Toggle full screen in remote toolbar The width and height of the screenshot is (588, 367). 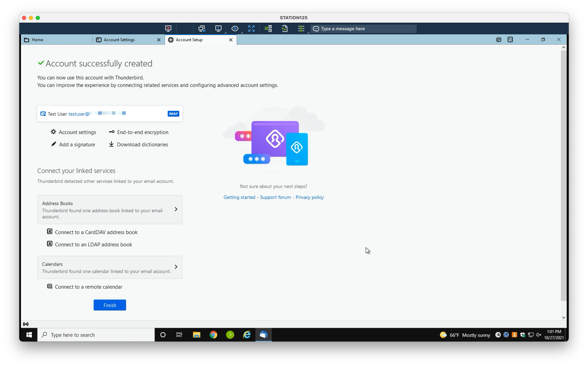(x=251, y=29)
